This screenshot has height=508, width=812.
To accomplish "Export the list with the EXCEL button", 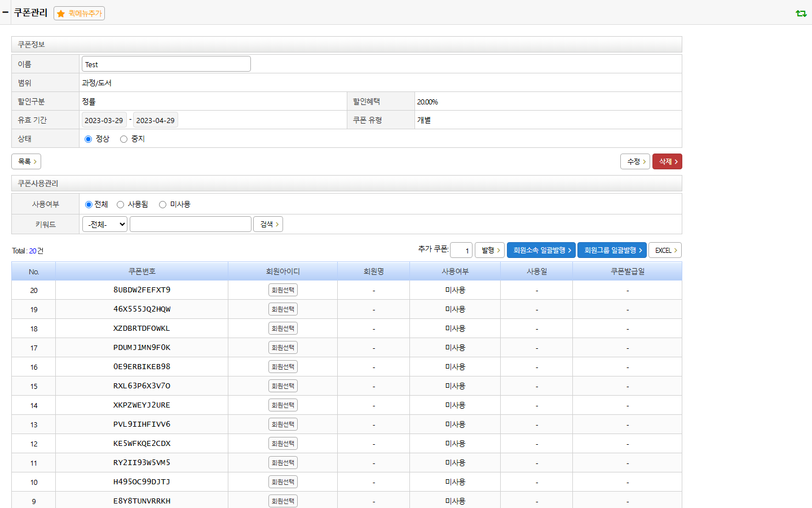I will [x=665, y=250].
